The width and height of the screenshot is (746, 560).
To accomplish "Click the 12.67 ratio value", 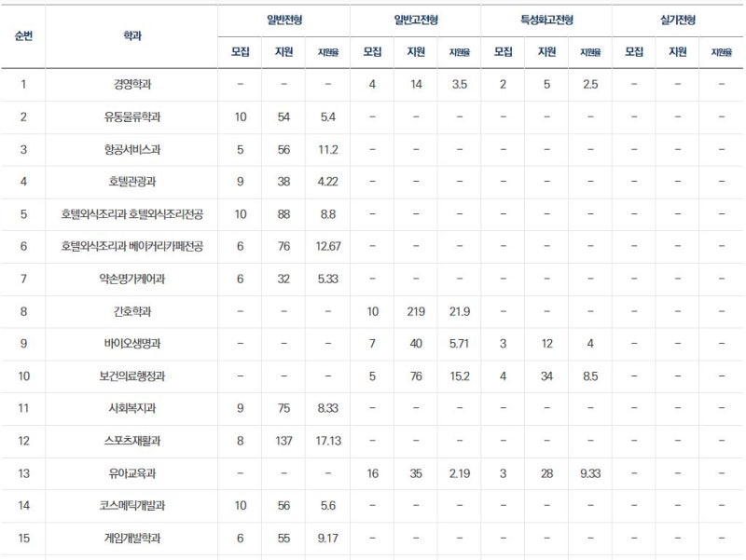I will pyautogui.click(x=328, y=246).
